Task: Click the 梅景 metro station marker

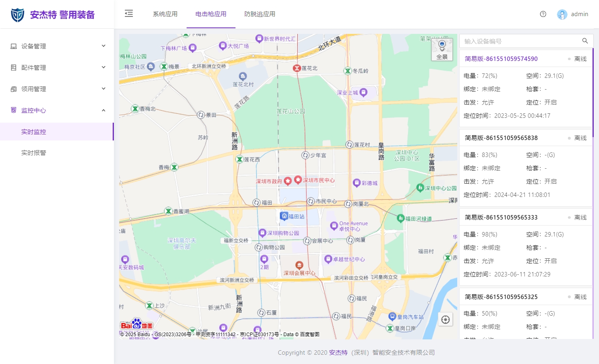Action: pos(164,66)
